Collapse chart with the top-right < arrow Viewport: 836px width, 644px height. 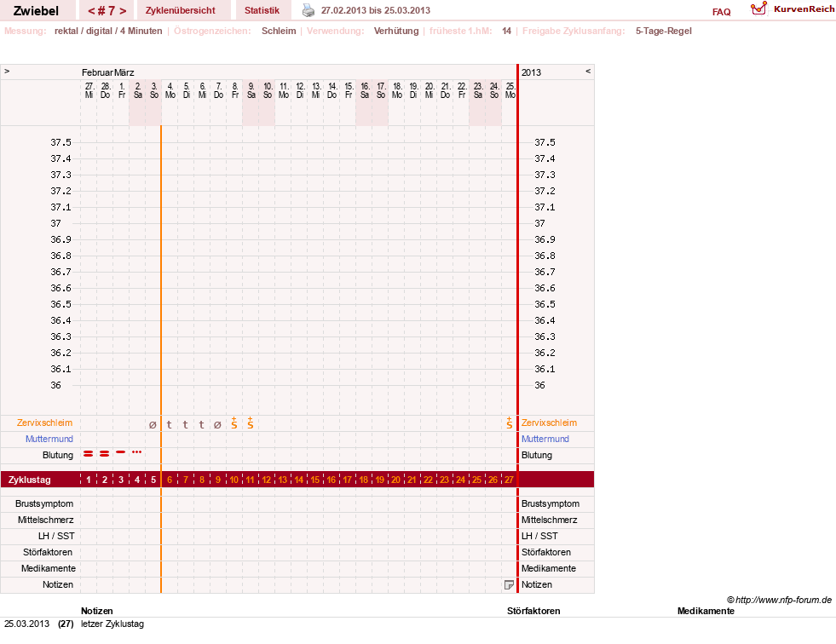coord(588,71)
